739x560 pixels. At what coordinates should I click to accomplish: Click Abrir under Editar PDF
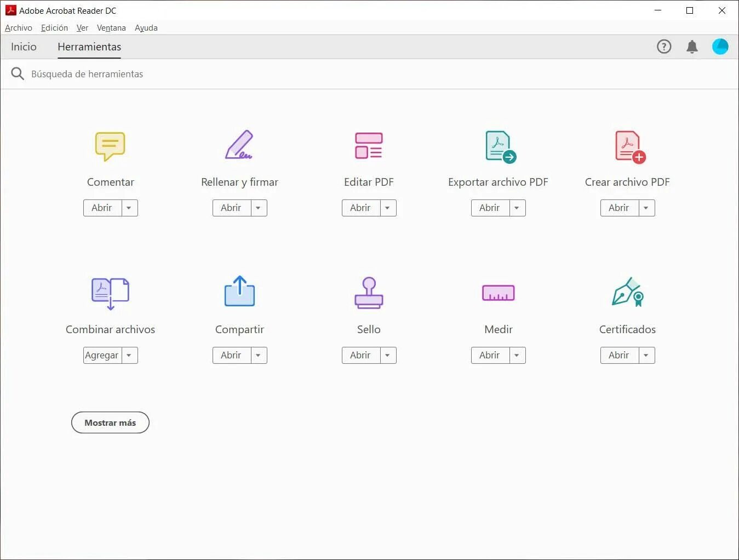tap(361, 208)
